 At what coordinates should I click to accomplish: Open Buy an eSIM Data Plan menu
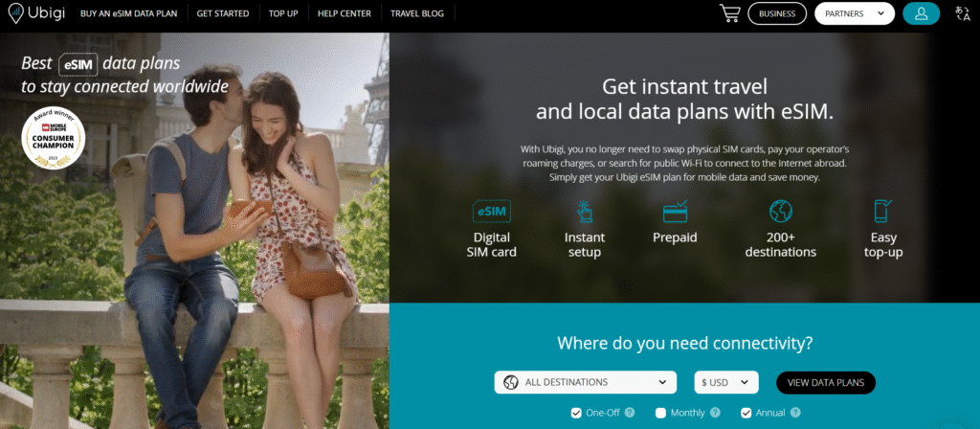click(x=129, y=13)
